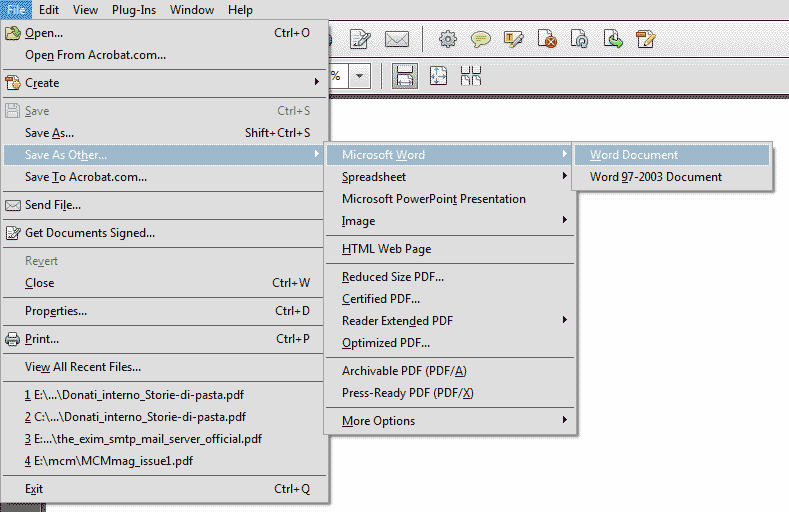Choose Exit from File menu

(x=164, y=489)
